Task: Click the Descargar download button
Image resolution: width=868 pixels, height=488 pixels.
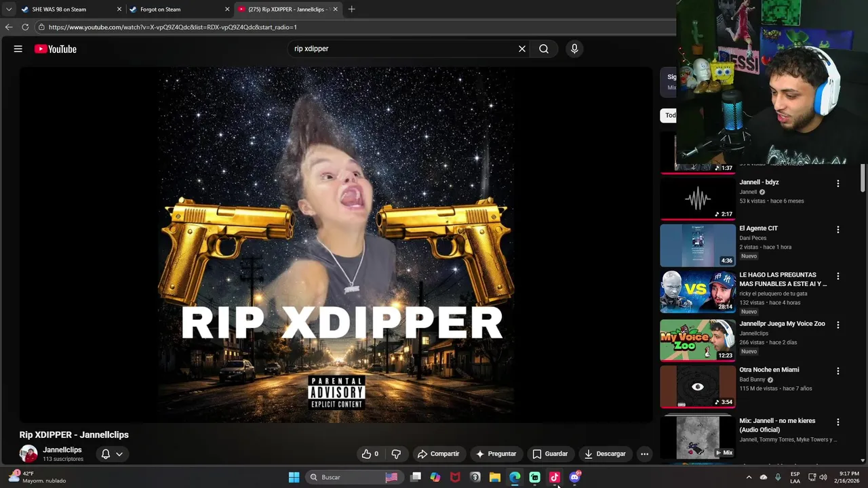Action: pyautogui.click(x=605, y=454)
